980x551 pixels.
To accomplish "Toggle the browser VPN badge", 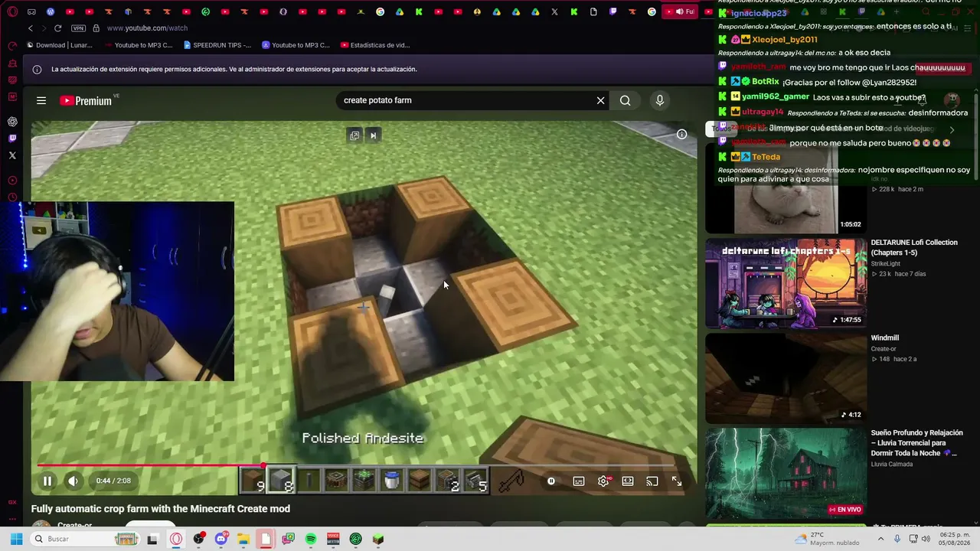I will click(78, 28).
